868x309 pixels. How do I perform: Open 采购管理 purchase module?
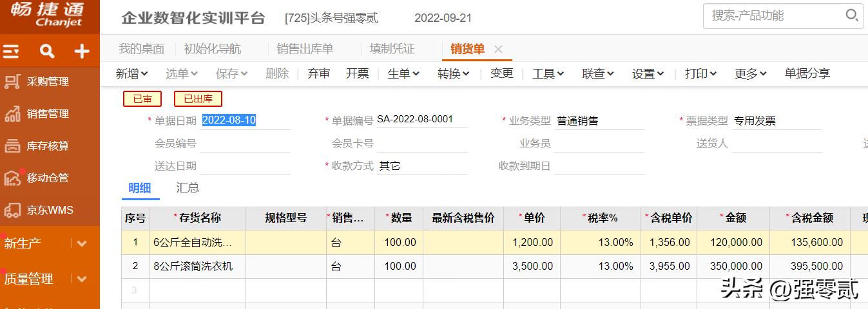click(x=48, y=82)
